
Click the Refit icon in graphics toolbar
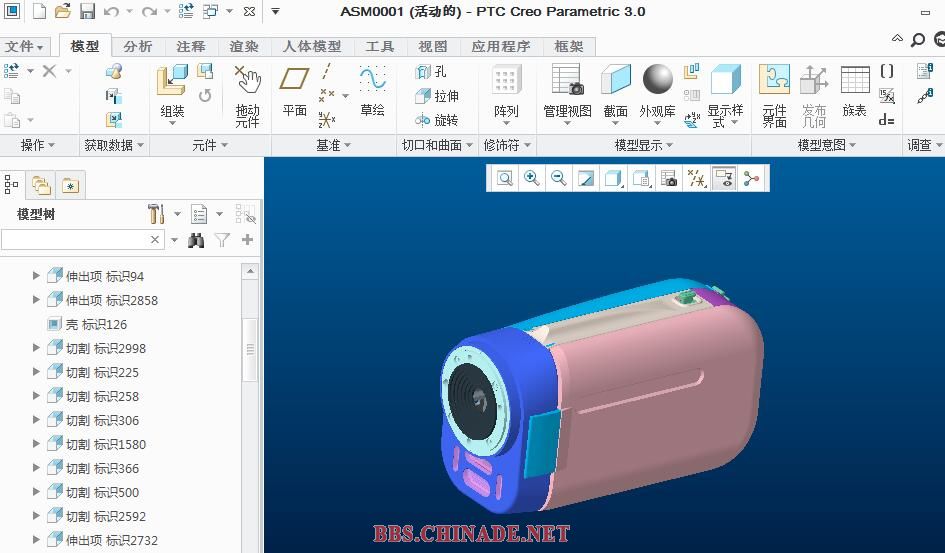tap(505, 178)
